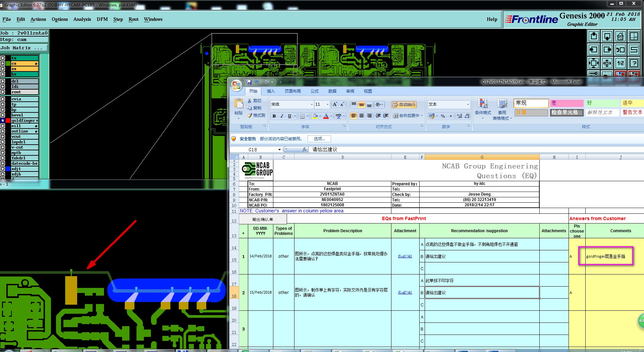Screen dimensions: 644x352
Task: Click the zoom in arrows icon
Action: coord(593,63)
